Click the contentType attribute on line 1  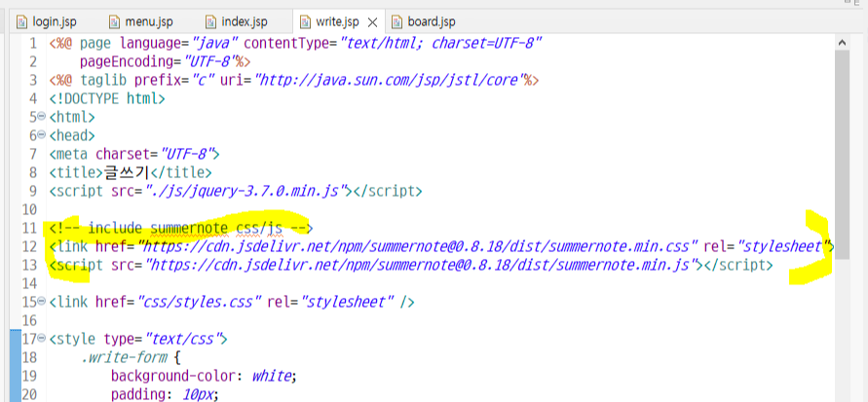point(393,43)
